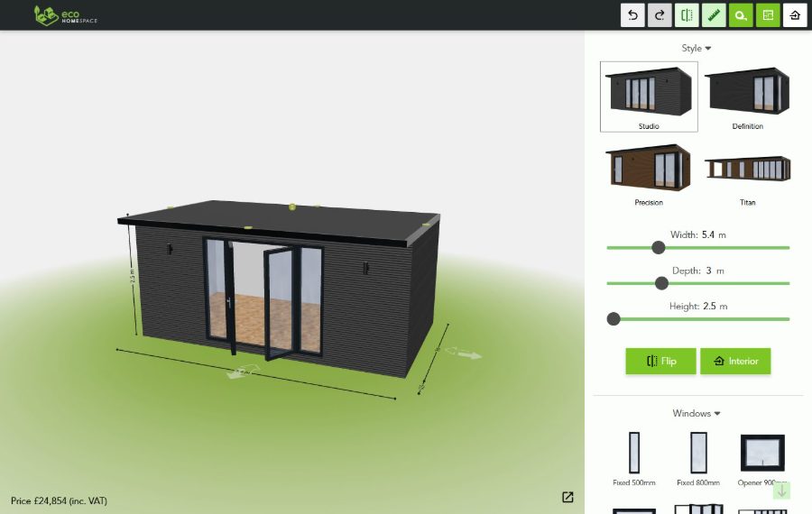Click the depth move arrow beside the building

[464, 353]
